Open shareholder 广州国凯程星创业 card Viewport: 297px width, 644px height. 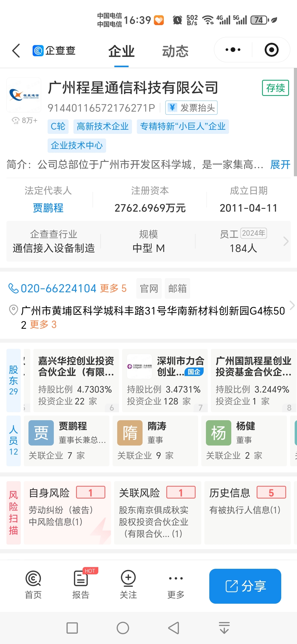pyautogui.click(x=254, y=380)
